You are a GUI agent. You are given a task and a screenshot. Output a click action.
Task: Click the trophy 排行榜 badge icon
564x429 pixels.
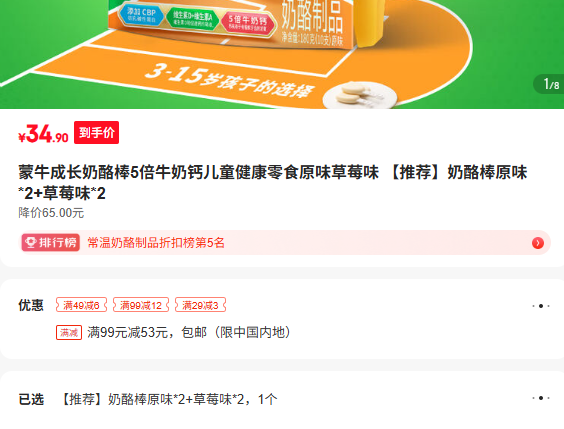(50, 243)
